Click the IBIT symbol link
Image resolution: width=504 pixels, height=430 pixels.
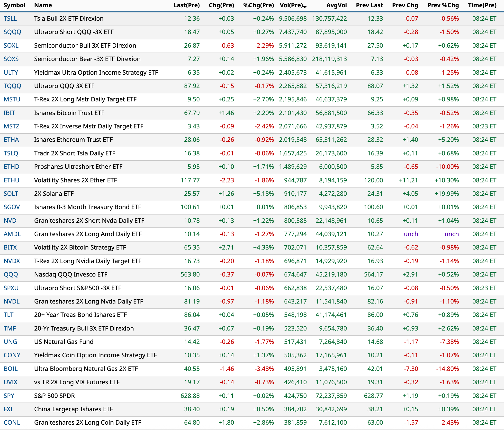coord(9,113)
